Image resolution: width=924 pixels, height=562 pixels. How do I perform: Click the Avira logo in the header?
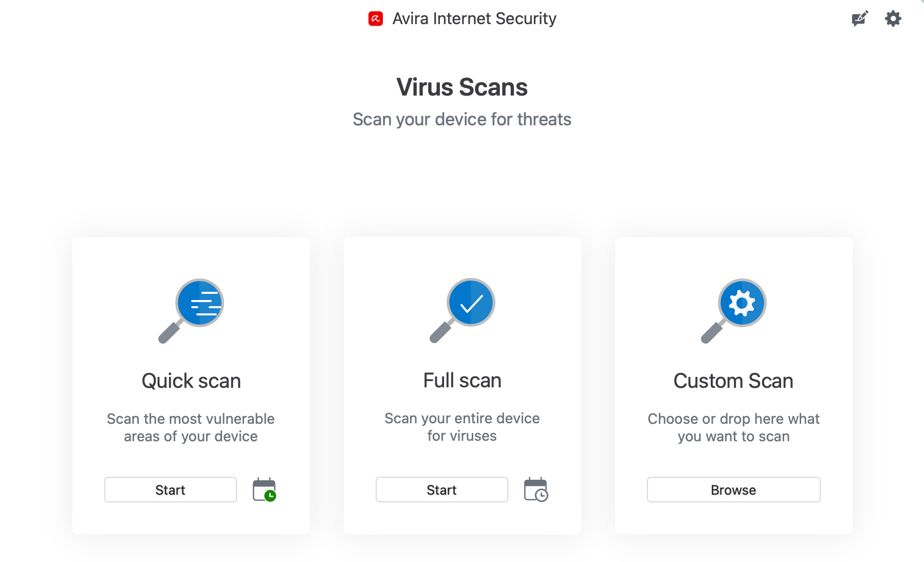376,18
